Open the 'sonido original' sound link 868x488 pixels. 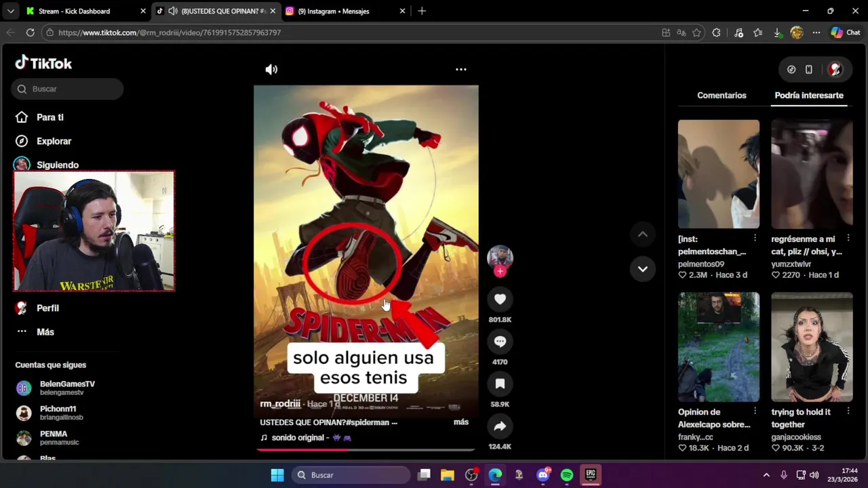306,438
